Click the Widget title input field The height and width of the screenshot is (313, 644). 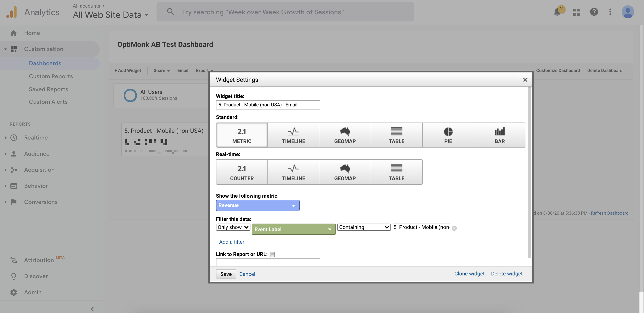coord(268,105)
